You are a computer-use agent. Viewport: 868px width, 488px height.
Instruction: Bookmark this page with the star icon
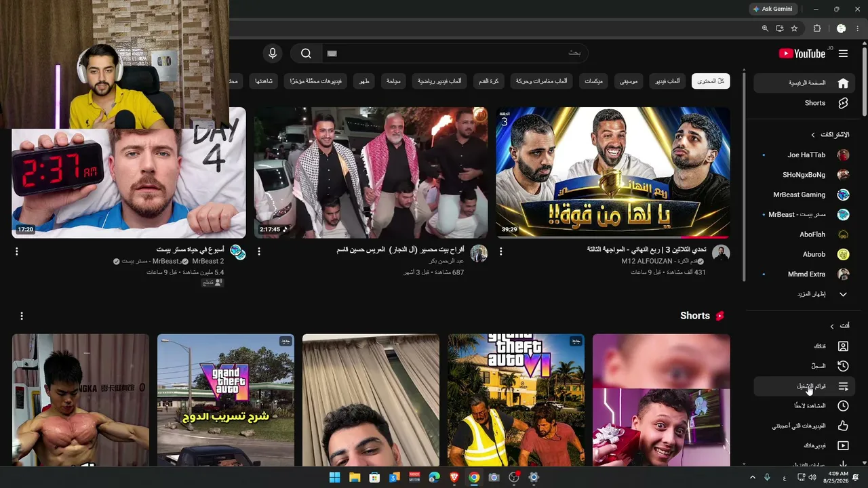point(794,28)
